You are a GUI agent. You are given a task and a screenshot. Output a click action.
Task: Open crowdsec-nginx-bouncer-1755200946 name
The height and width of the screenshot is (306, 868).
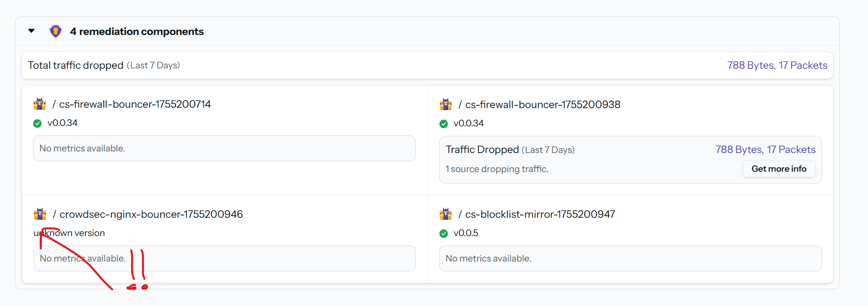[x=151, y=214]
